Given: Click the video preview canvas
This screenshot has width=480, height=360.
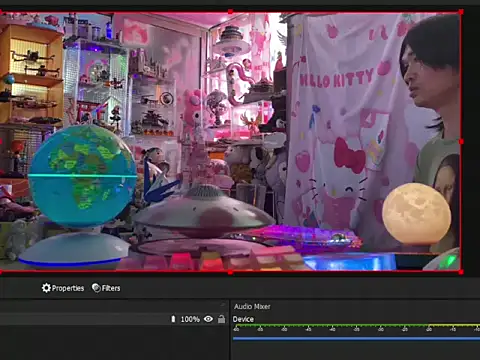Looking at the screenshot, I should (x=230, y=142).
